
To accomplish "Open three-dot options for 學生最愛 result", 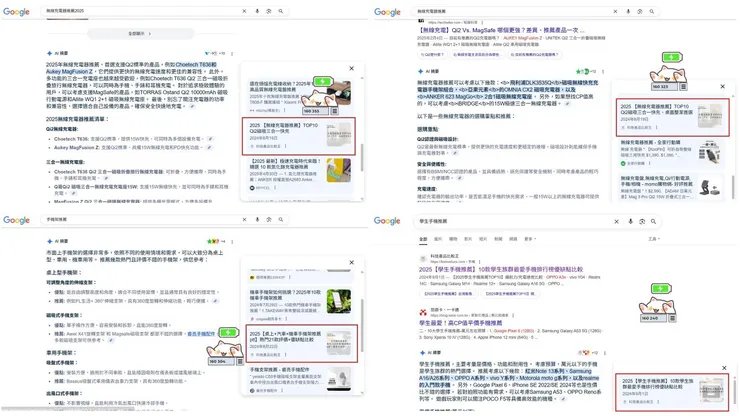I will (513, 315).
